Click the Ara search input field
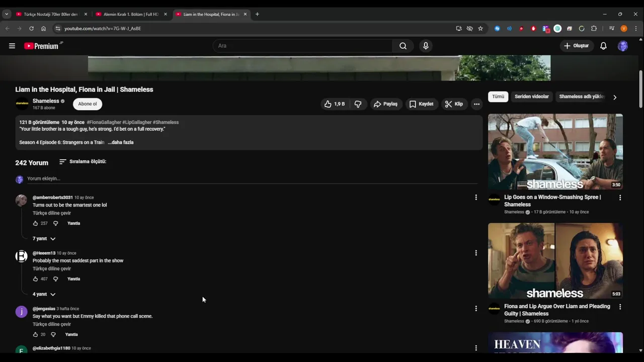The height and width of the screenshot is (362, 644). 302,46
